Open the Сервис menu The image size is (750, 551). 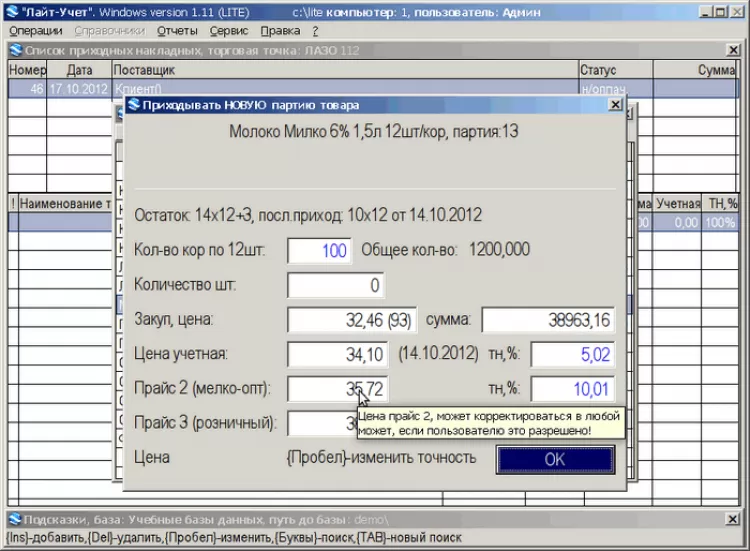(229, 31)
